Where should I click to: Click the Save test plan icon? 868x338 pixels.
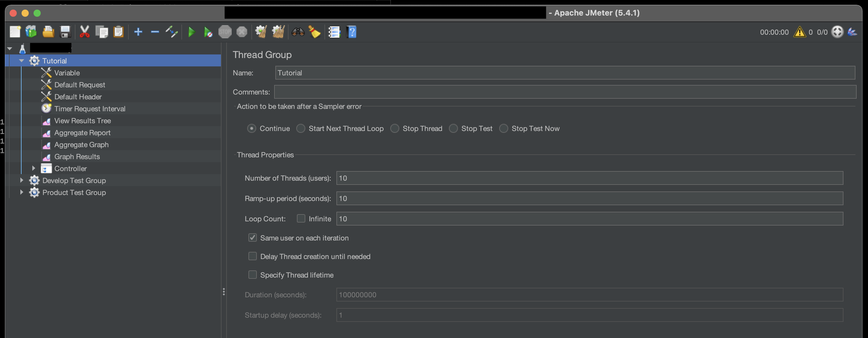coord(65,32)
